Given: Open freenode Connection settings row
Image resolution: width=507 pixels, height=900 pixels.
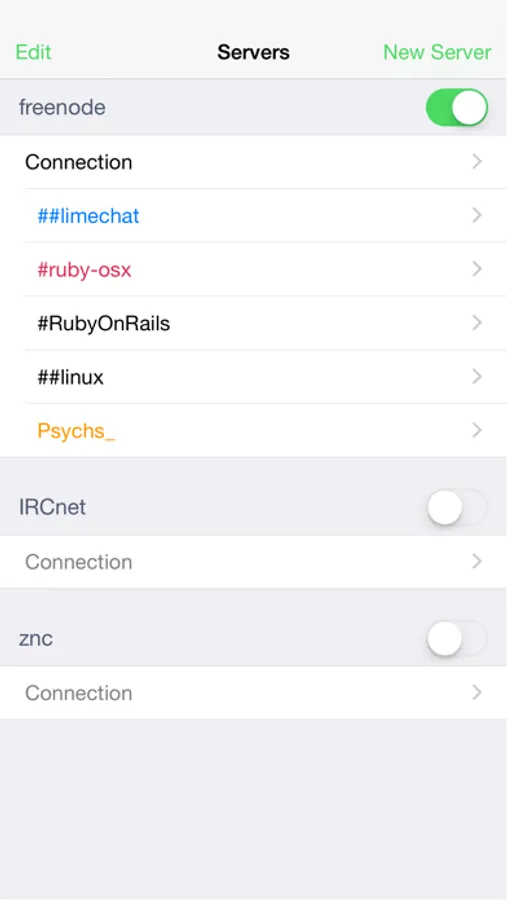Looking at the screenshot, I should click(253, 162).
